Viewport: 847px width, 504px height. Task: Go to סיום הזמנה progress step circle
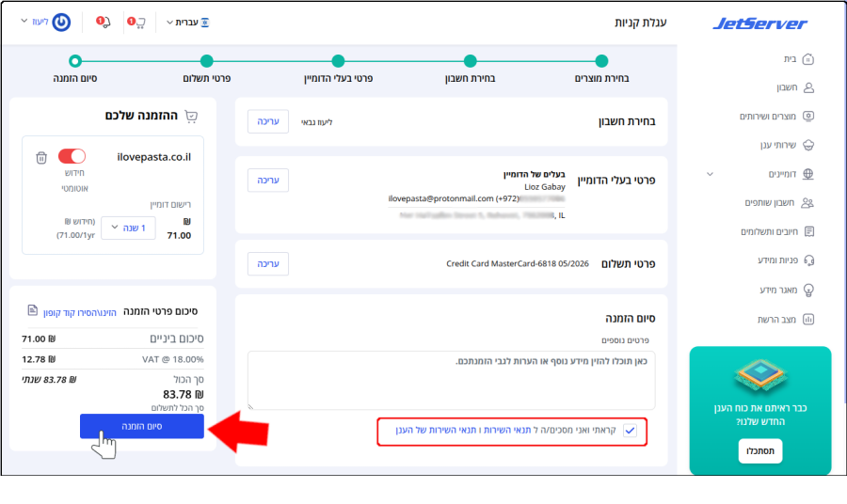tap(75, 61)
